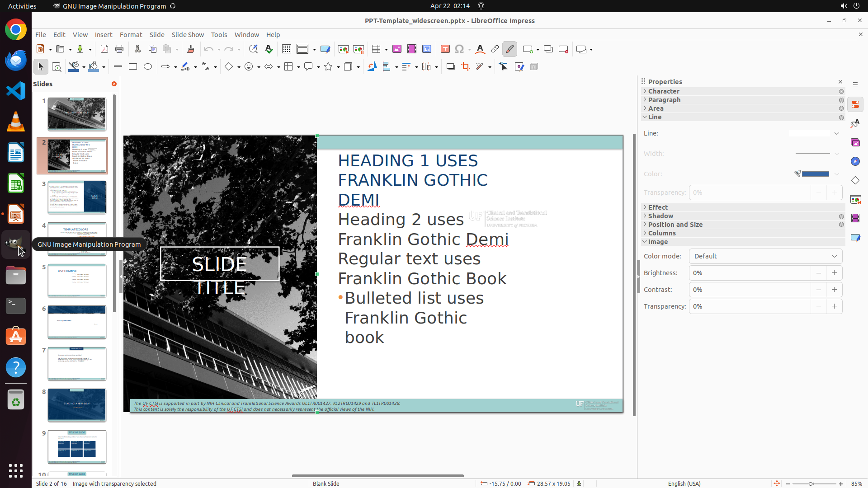Open the Color mode dropdown
868x488 pixels.
765,256
